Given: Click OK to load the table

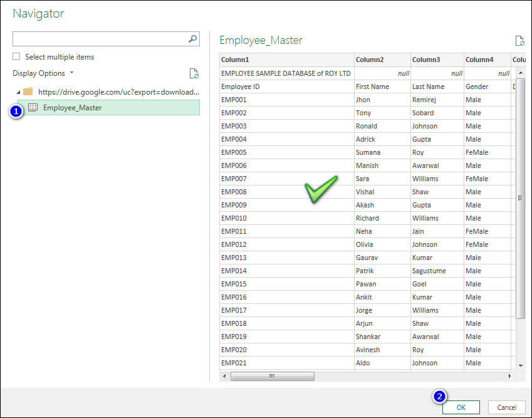Looking at the screenshot, I should click(461, 407).
